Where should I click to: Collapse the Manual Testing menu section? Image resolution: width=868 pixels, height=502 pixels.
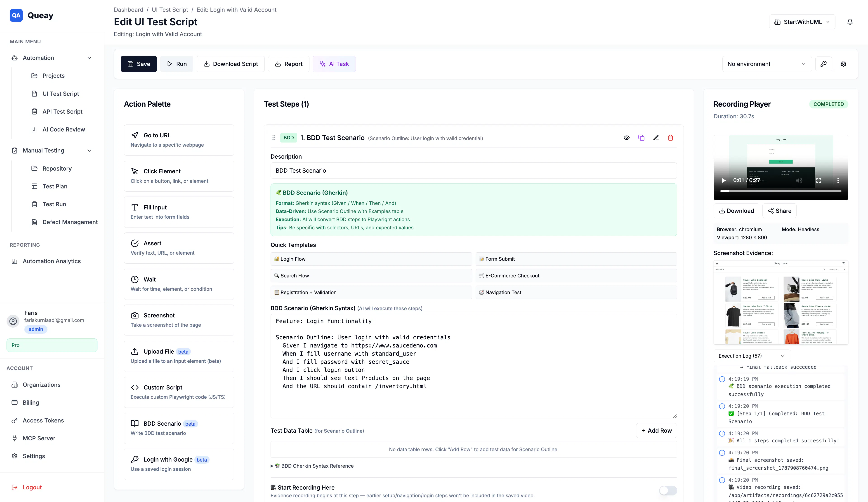pos(52,150)
